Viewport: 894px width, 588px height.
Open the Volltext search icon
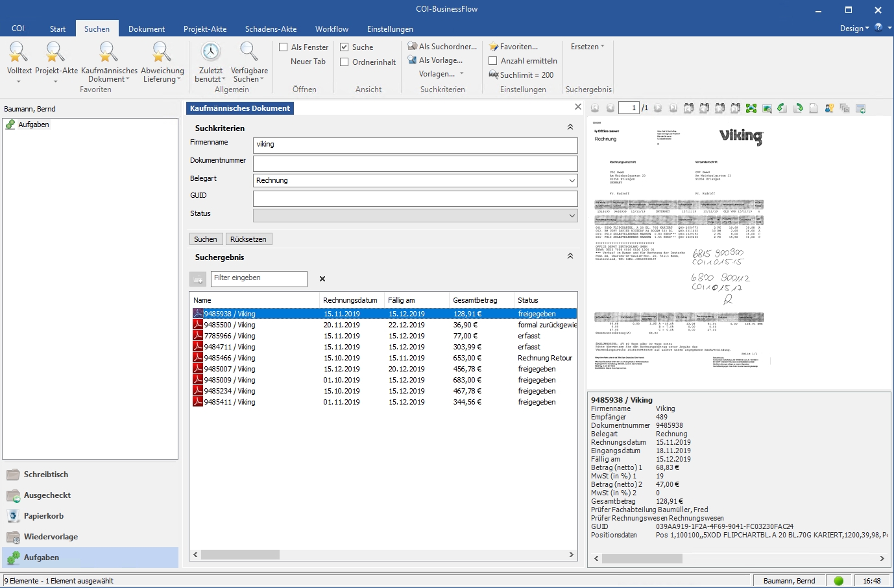(x=18, y=52)
